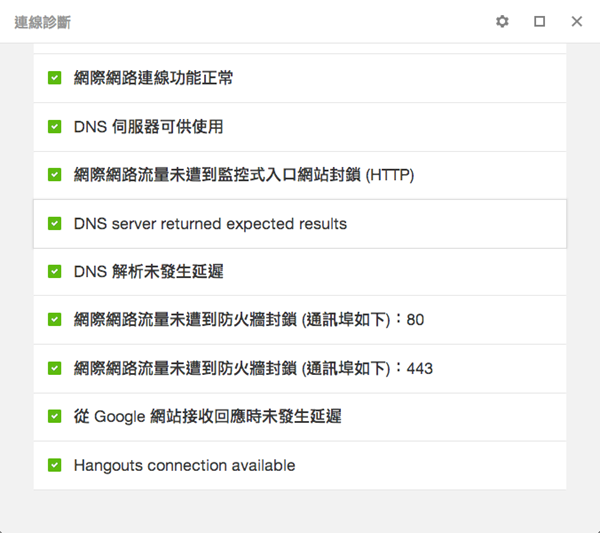Click check icon beside firewall port 443 test

[x=55, y=369]
